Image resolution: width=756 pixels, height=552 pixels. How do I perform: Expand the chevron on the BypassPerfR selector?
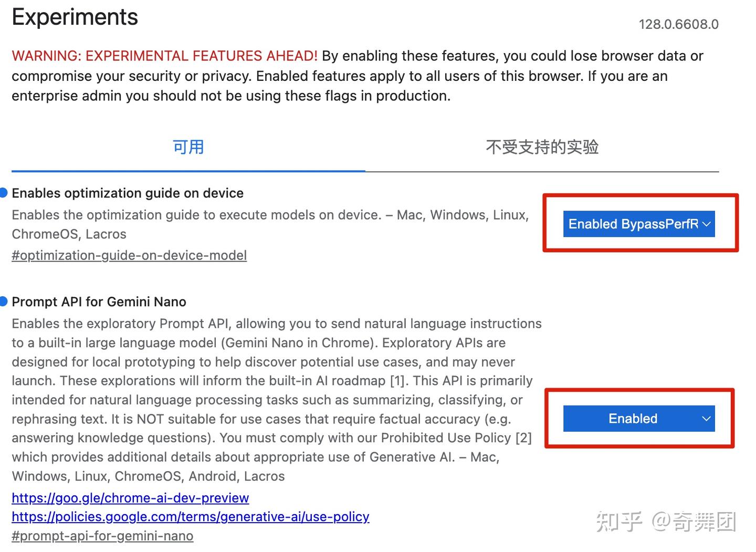[706, 224]
